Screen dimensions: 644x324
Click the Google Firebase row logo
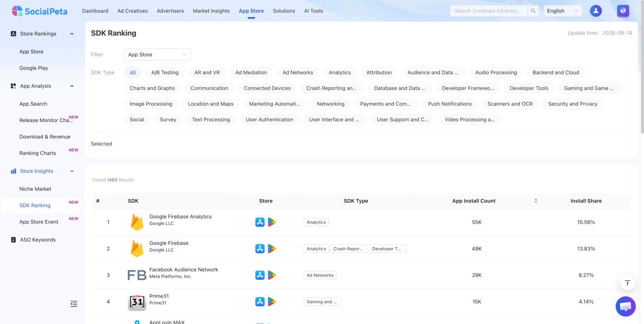click(137, 249)
